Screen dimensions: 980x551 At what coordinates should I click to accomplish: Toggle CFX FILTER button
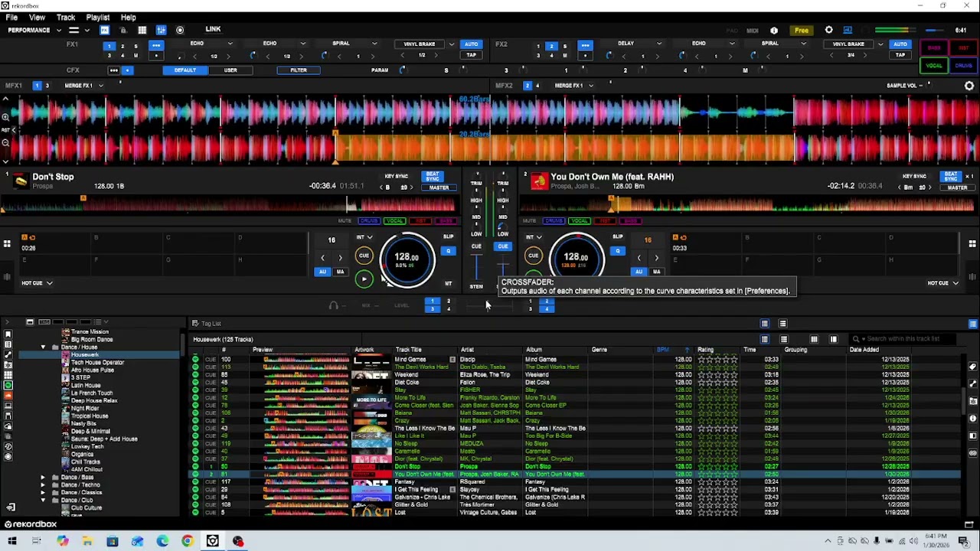point(299,70)
